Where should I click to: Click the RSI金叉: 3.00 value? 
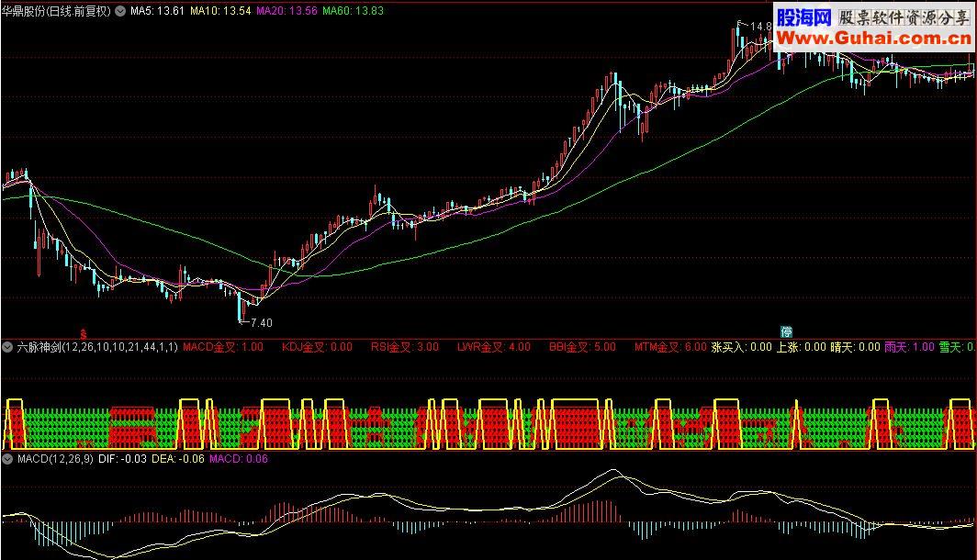click(x=405, y=347)
